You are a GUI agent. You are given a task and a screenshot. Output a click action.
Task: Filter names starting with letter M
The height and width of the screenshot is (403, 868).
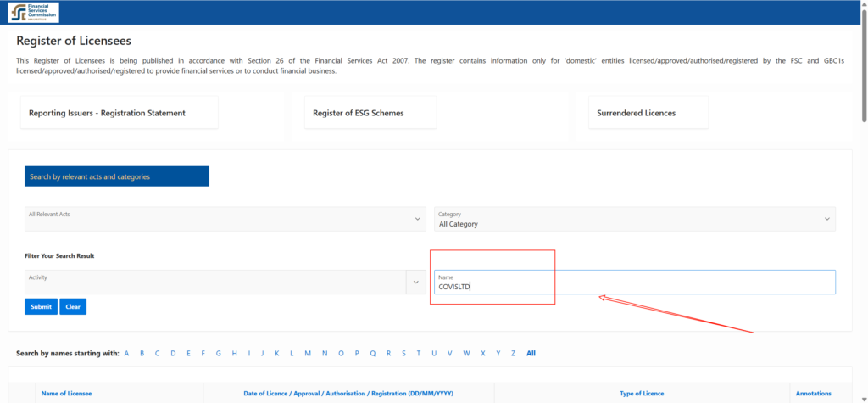pos(308,353)
